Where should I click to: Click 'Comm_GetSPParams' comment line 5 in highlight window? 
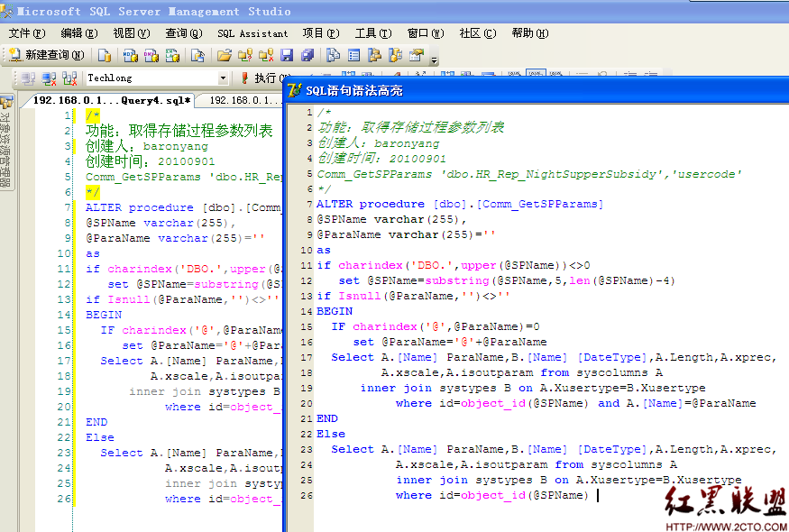[528, 174]
